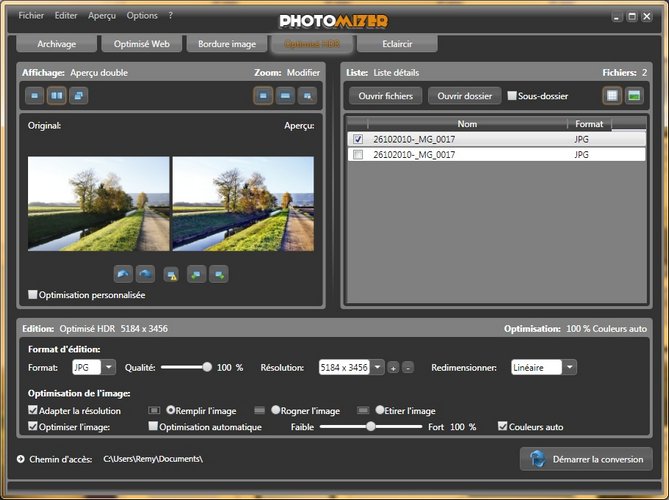
Task: Click the access path arrow icon
Action: pos(21,459)
